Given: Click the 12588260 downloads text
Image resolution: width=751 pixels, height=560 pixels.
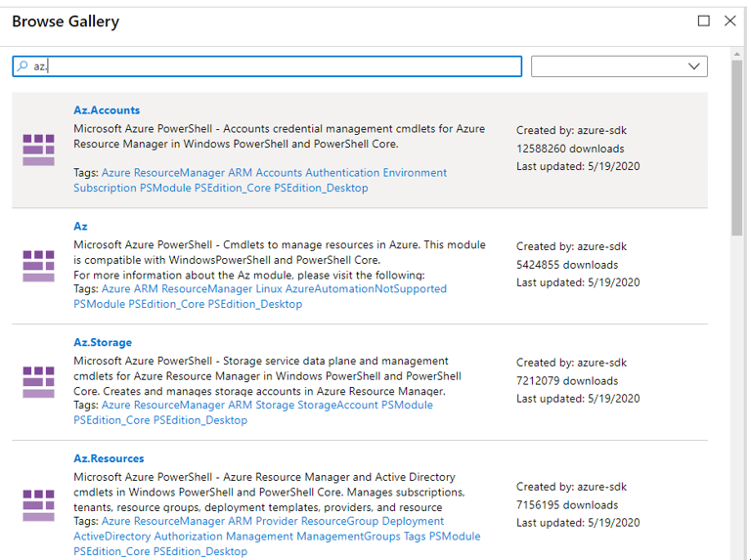Looking at the screenshot, I should pyautogui.click(x=570, y=149).
